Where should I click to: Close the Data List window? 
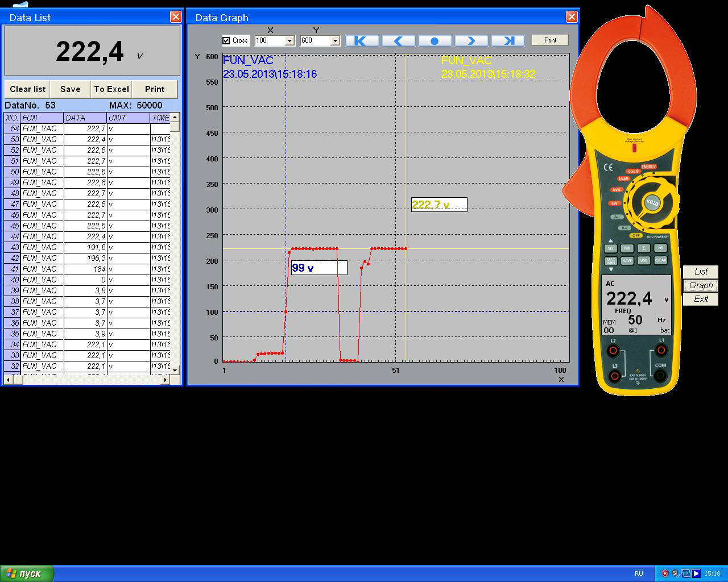click(x=176, y=17)
